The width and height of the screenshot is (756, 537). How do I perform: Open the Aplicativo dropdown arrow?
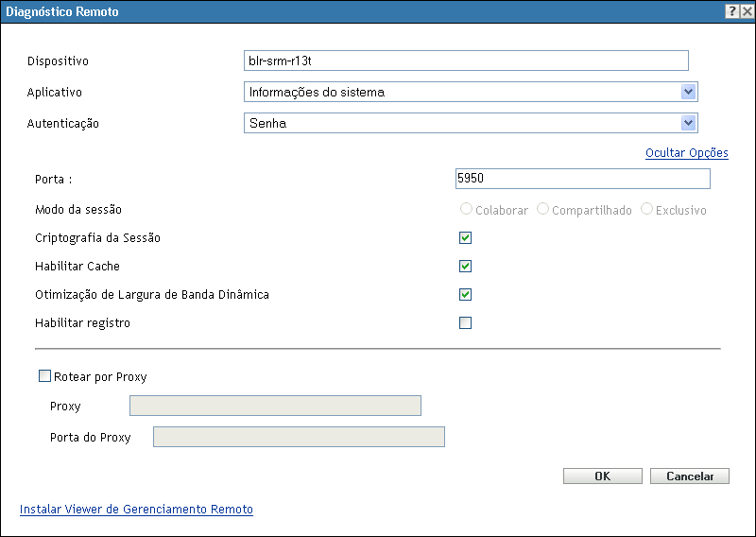(x=688, y=92)
